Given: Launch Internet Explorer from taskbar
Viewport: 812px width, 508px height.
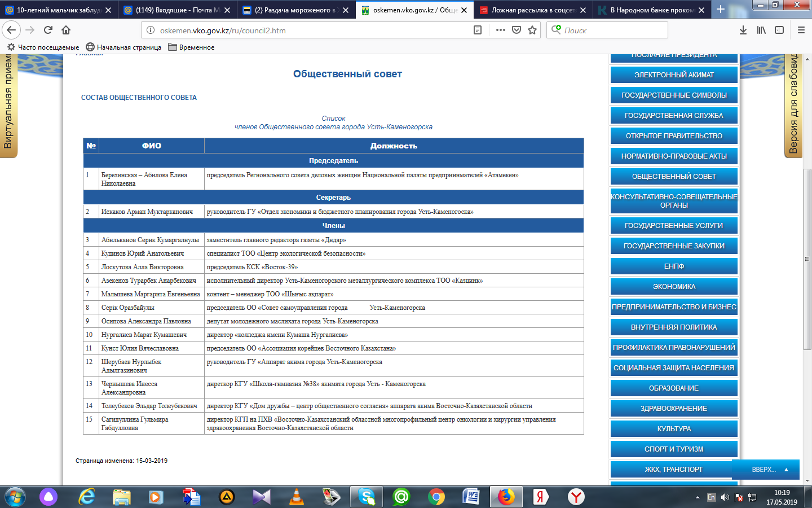Looking at the screenshot, I should (x=86, y=497).
